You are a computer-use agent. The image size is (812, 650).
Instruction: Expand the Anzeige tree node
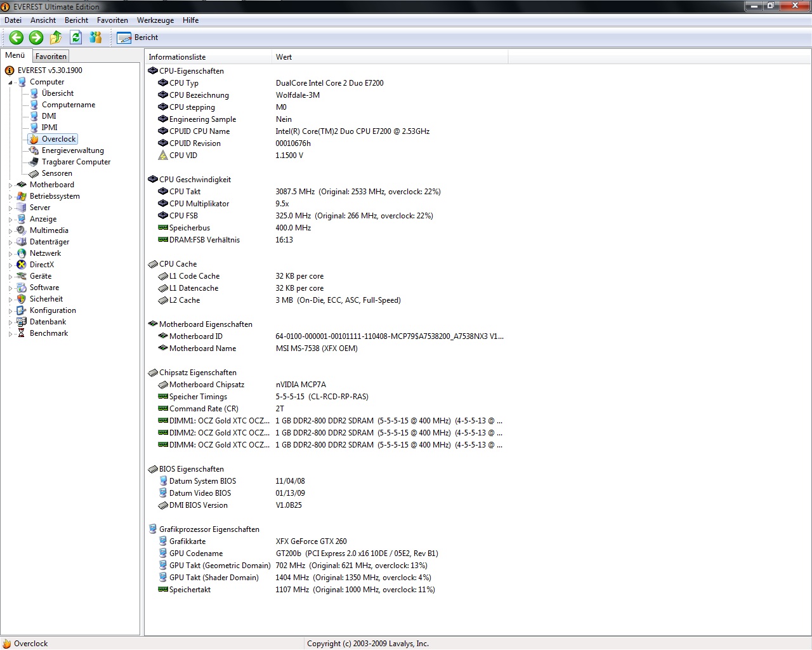pyautogui.click(x=10, y=220)
